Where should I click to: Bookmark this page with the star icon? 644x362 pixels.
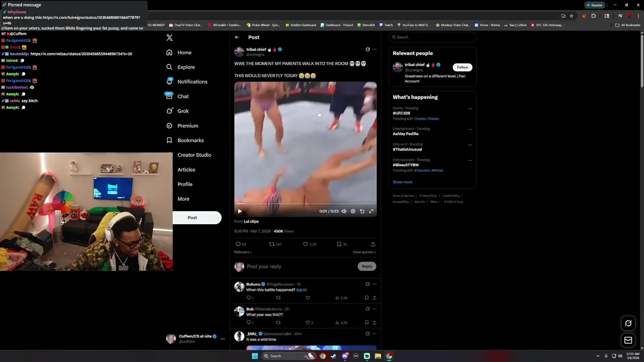pyautogui.click(x=572, y=16)
